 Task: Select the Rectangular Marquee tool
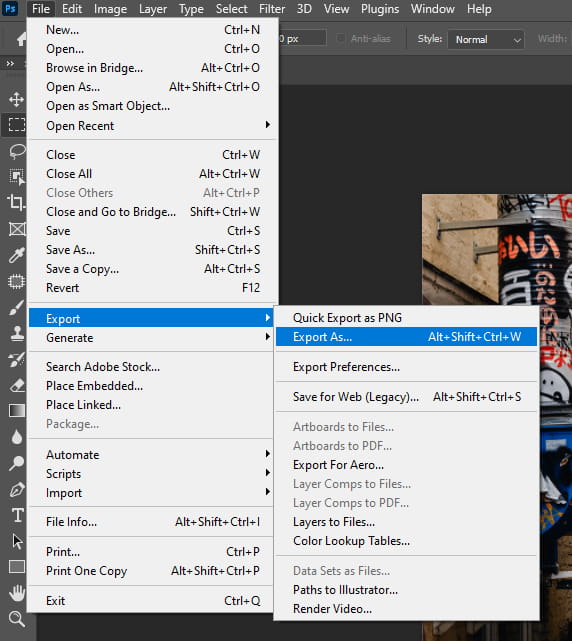(x=16, y=124)
